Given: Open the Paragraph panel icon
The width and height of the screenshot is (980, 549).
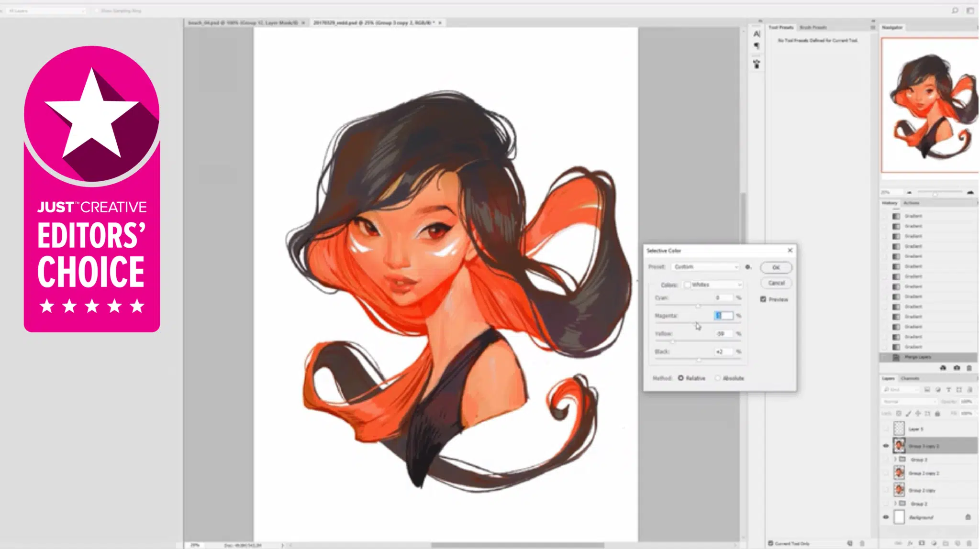Looking at the screenshot, I should point(757,46).
